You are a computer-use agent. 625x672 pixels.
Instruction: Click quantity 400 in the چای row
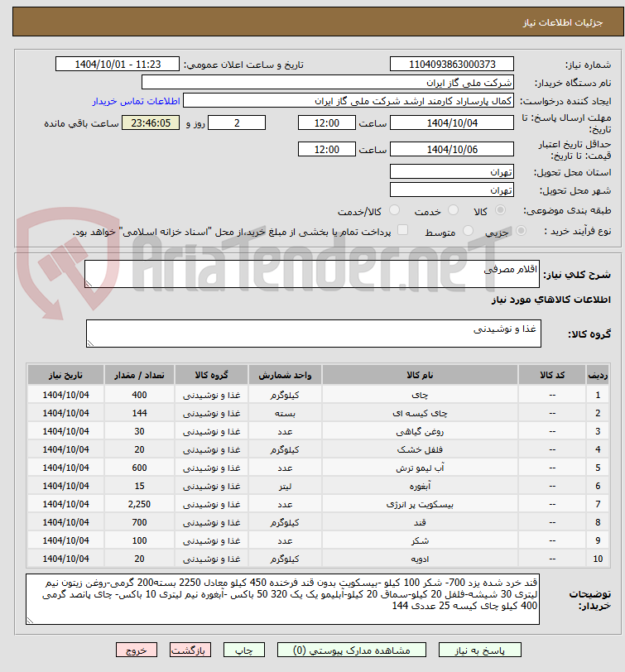[x=139, y=395]
